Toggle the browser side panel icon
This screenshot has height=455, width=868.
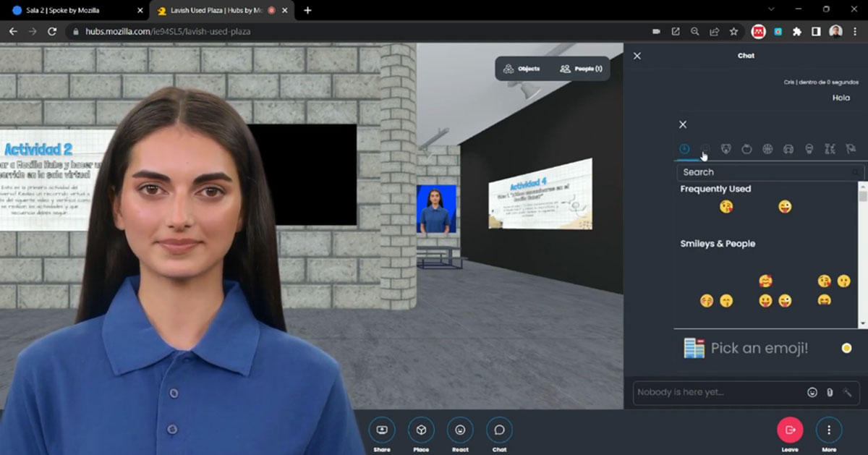click(816, 32)
